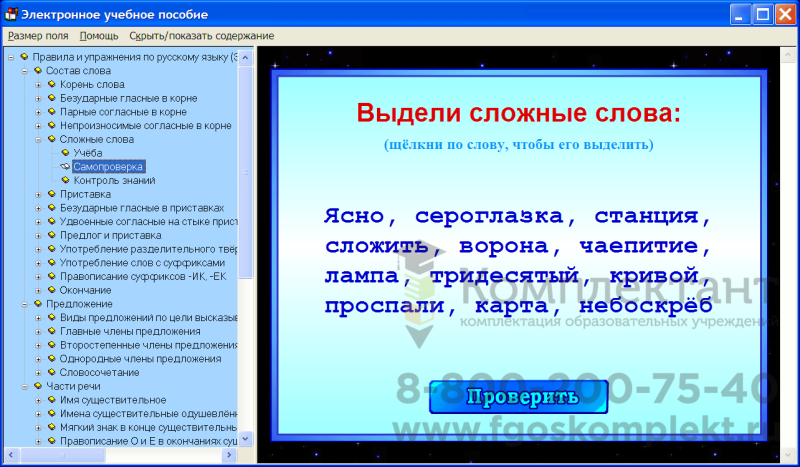
Task: Click the icon next to Словосочетание
Action: 52,372
